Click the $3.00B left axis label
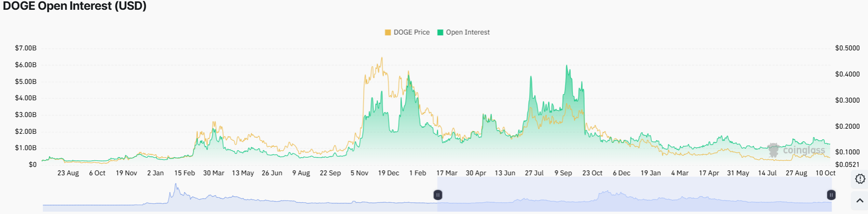Image resolution: width=868 pixels, height=214 pixels. [x=26, y=115]
